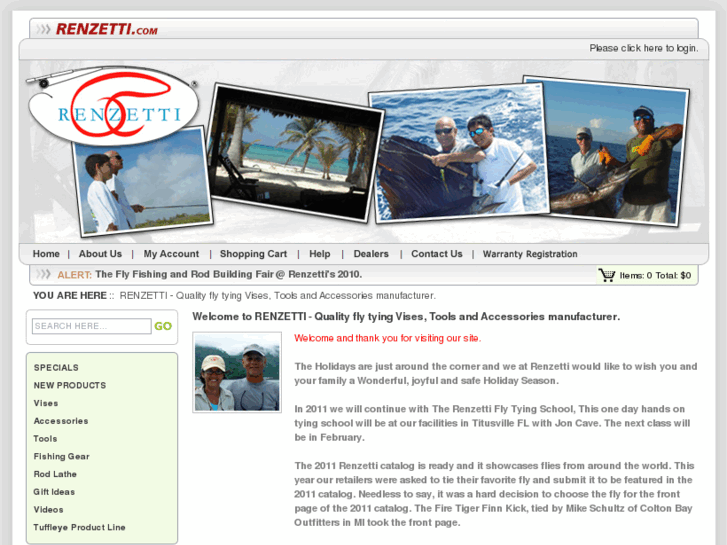Open the About Us page
Image resolution: width=727 pixels, height=545 pixels.
pyautogui.click(x=100, y=254)
